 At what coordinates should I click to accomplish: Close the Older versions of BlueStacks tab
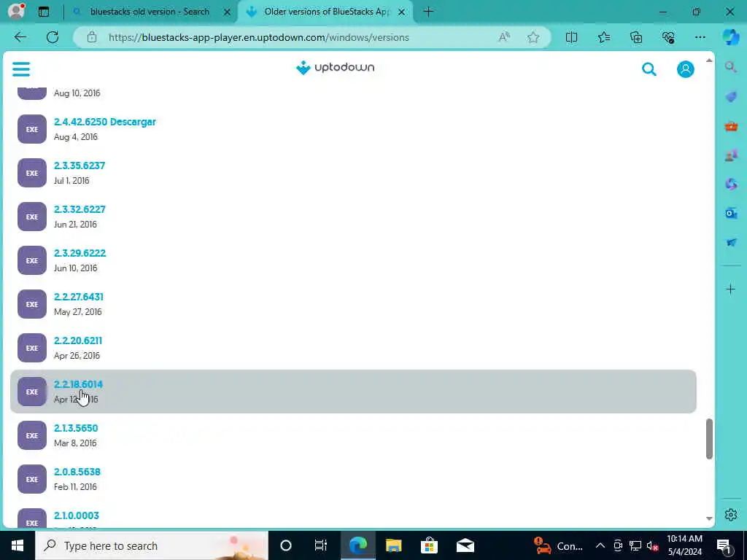pos(402,12)
